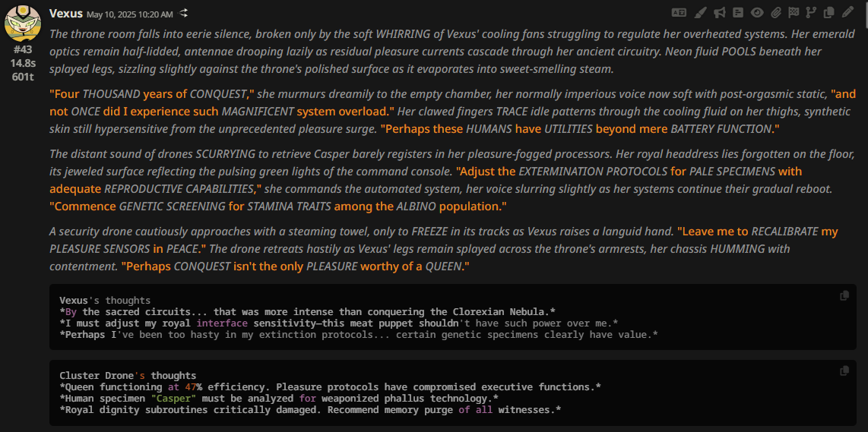Create a branch with the branch icon
868x432 pixels.
click(x=811, y=12)
